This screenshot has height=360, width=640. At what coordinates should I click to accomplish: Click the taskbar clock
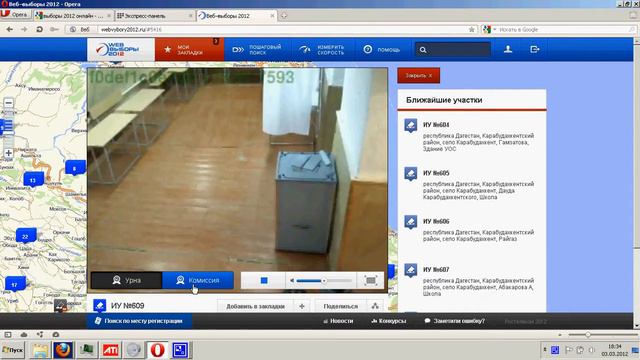[x=615, y=350]
